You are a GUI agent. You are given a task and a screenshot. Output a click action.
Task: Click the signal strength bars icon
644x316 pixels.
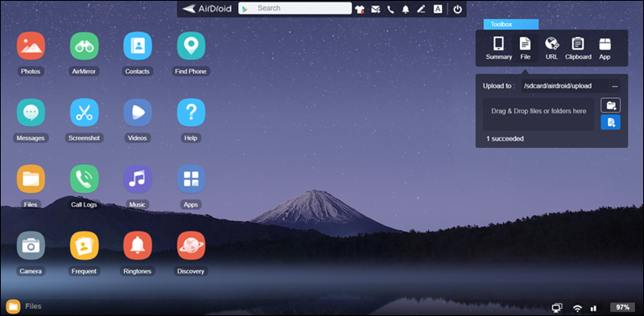pyautogui.click(x=593, y=308)
